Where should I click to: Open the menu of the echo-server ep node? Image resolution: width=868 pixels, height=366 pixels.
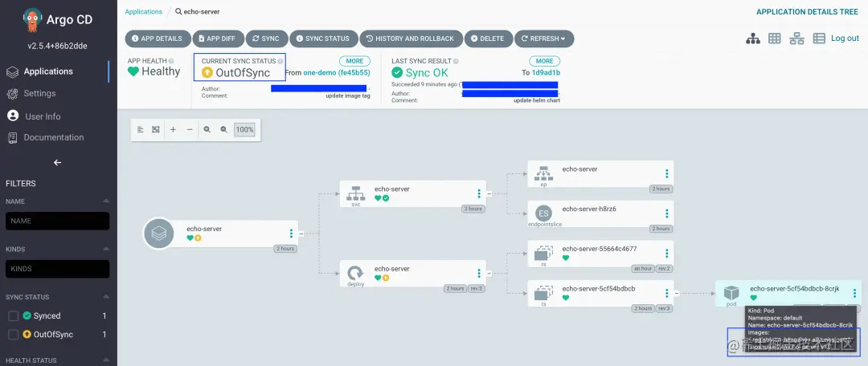(x=667, y=173)
